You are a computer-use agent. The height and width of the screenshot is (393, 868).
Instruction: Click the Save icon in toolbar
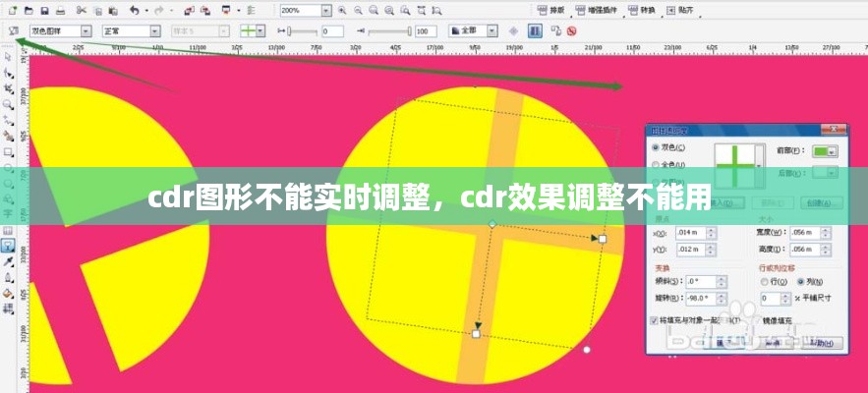click(46, 10)
